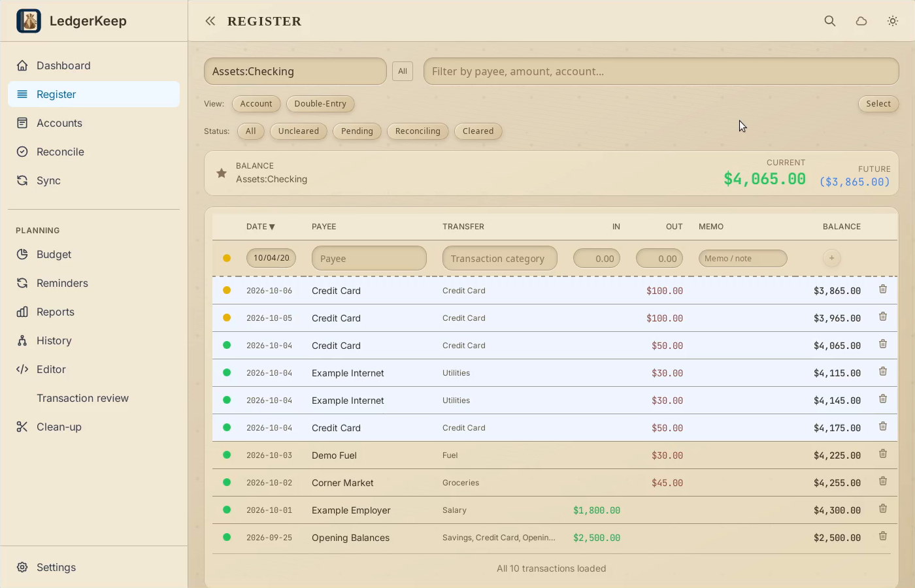Switch view to Double-Entry

(320, 103)
